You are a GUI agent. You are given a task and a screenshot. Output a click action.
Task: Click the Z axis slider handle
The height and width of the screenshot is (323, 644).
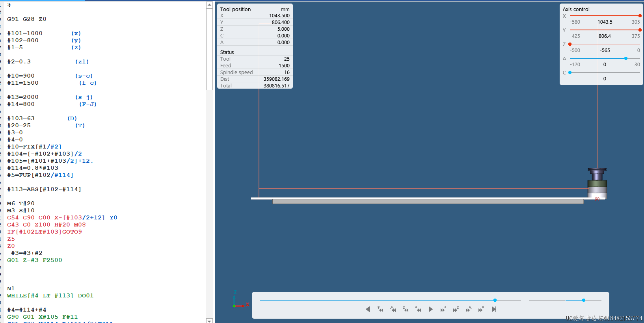point(570,44)
